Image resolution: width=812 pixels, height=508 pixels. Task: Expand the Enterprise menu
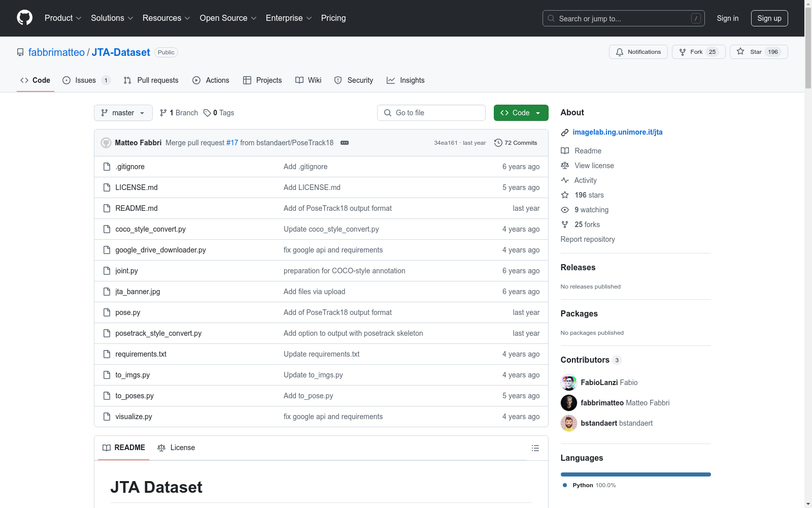[x=289, y=18]
